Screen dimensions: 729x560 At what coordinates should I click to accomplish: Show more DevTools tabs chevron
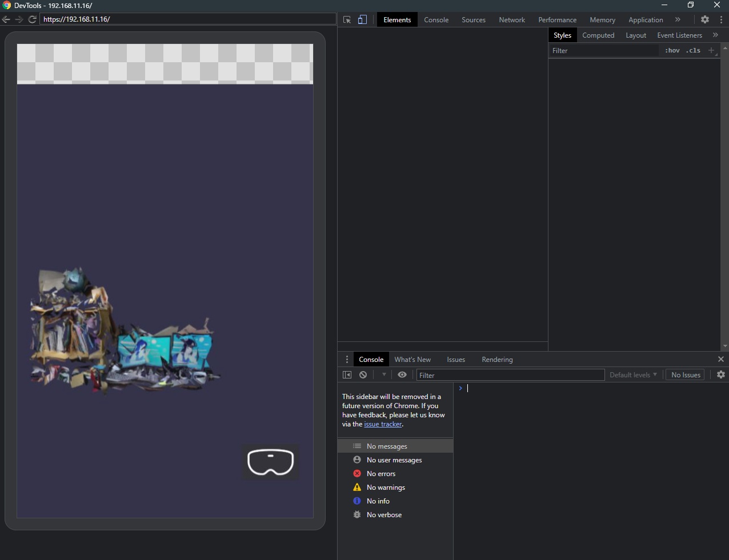click(x=678, y=19)
